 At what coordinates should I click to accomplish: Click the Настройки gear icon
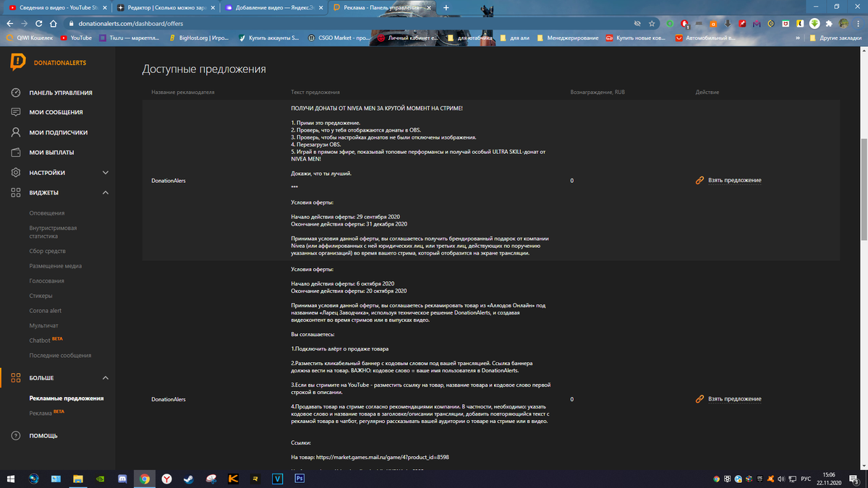tap(16, 173)
